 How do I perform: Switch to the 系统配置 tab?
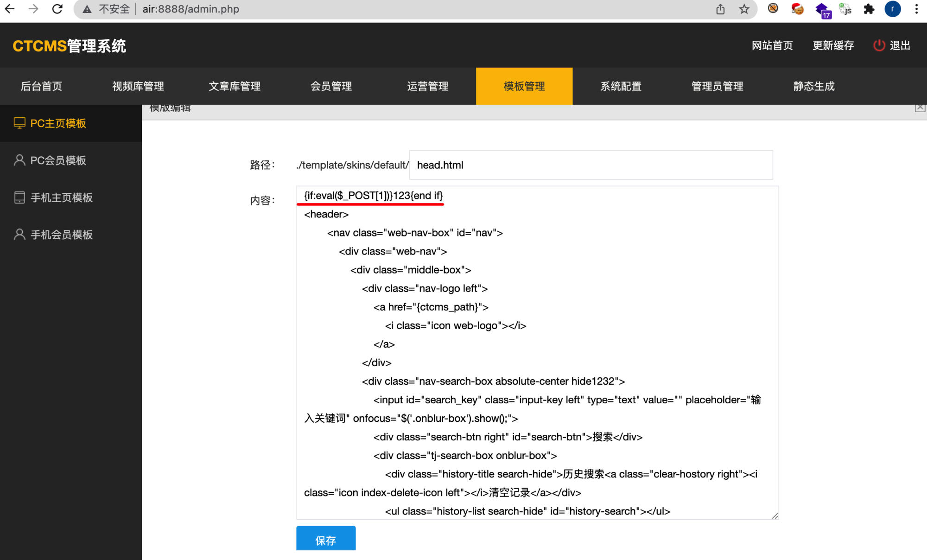point(621,86)
